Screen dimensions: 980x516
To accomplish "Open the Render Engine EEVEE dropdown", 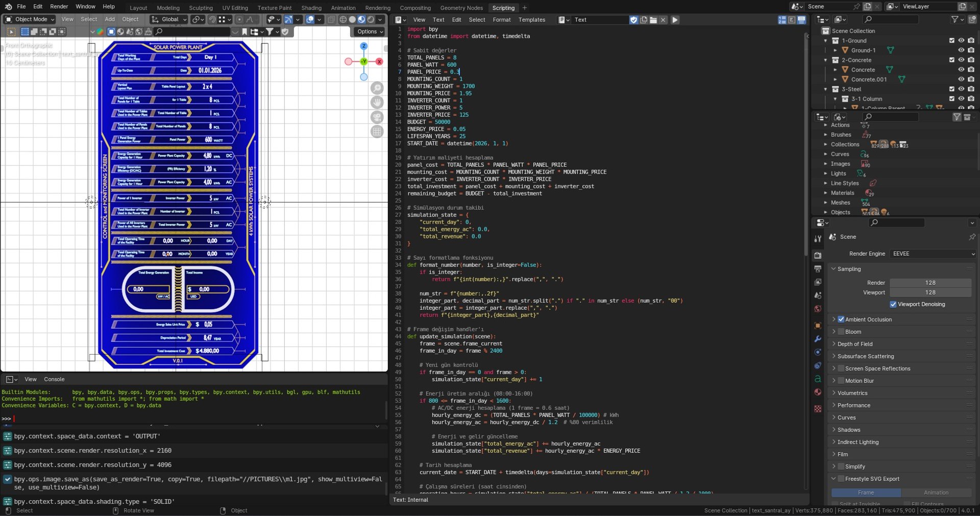I will (x=933, y=254).
